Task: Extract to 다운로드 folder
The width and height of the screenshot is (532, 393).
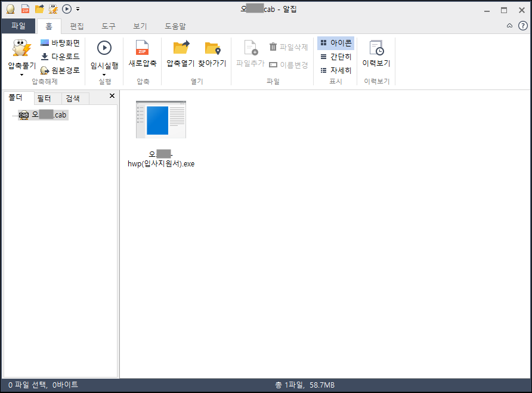Action: (x=60, y=56)
